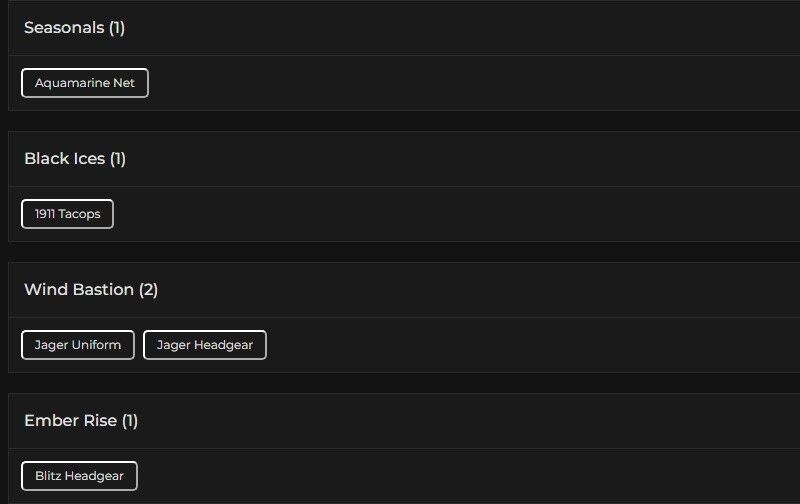Click the count (1) beside Ember Rise

pyautogui.click(x=130, y=421)
